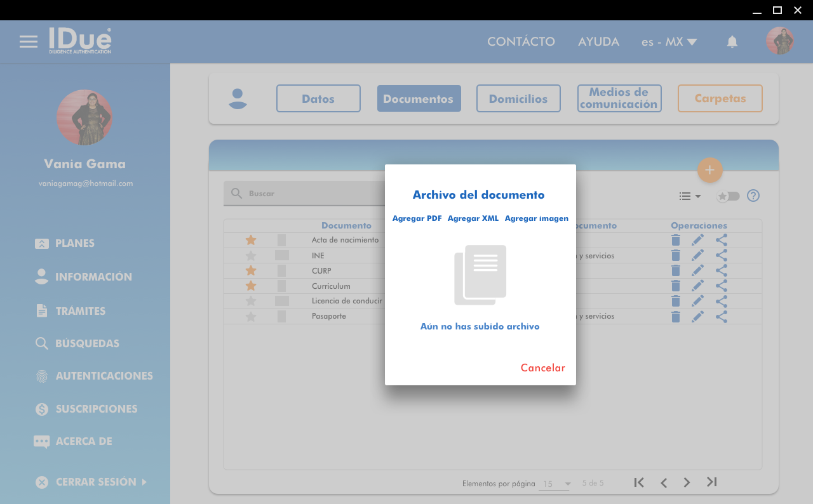
Task: Open the hamburger menu icon
Action: tap(28, 42)
